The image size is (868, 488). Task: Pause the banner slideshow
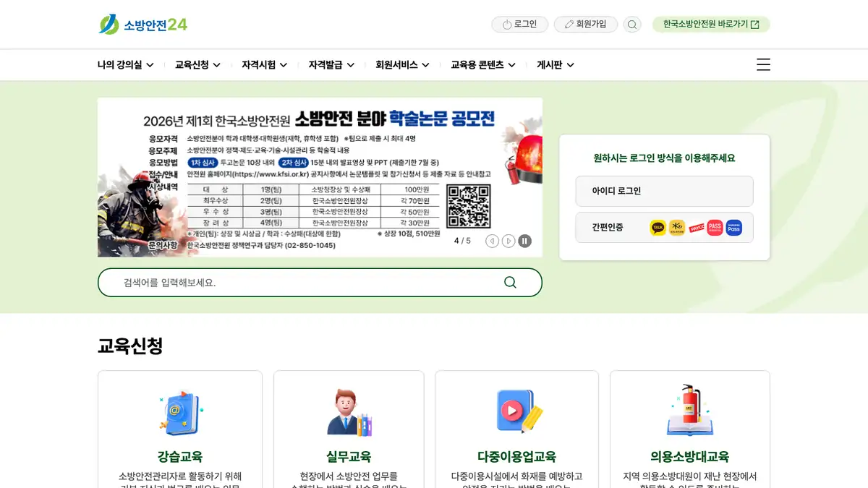524,241
